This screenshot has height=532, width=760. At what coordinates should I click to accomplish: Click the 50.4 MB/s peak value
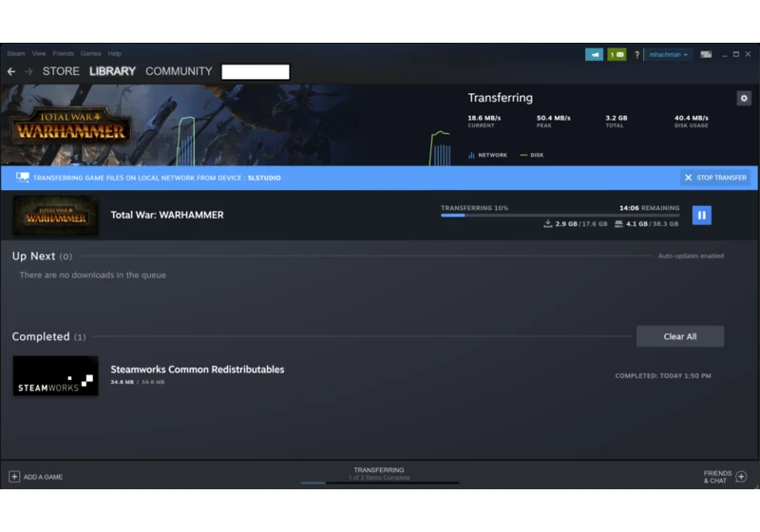point(554,118)
